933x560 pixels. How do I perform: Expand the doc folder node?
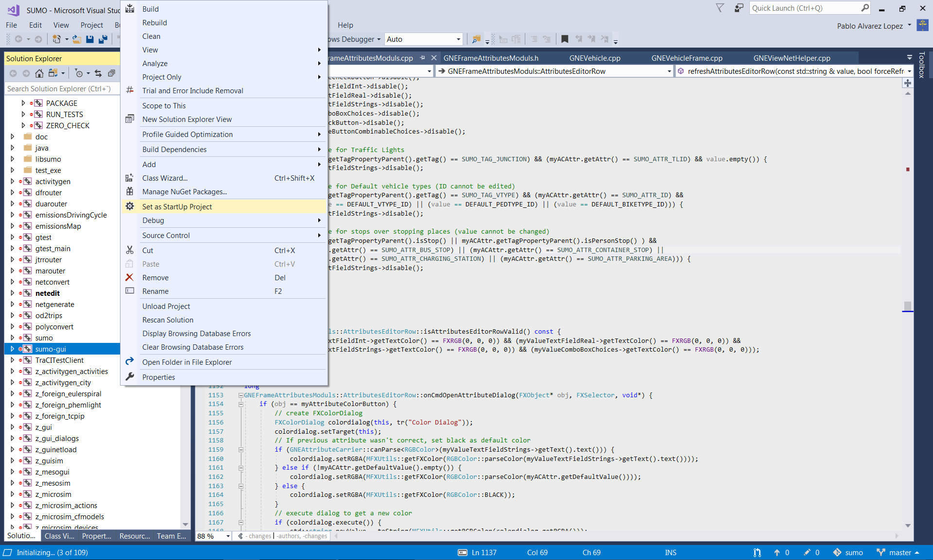pos(12,136)
